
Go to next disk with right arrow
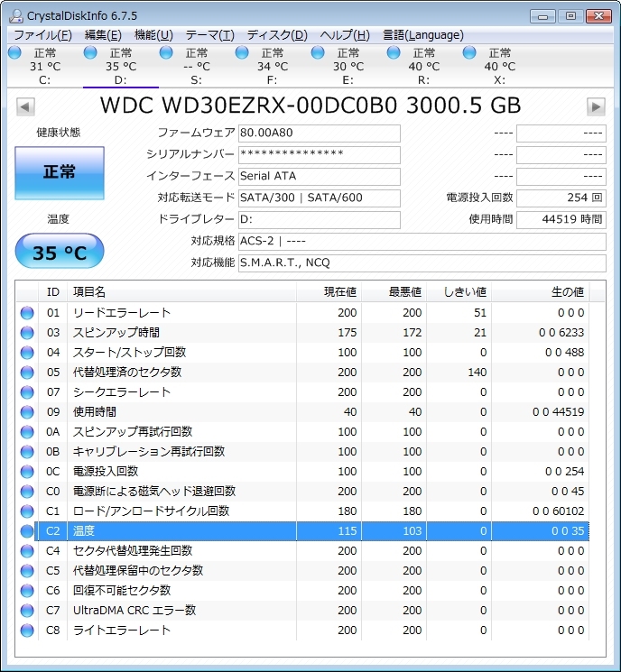(596, 106)
